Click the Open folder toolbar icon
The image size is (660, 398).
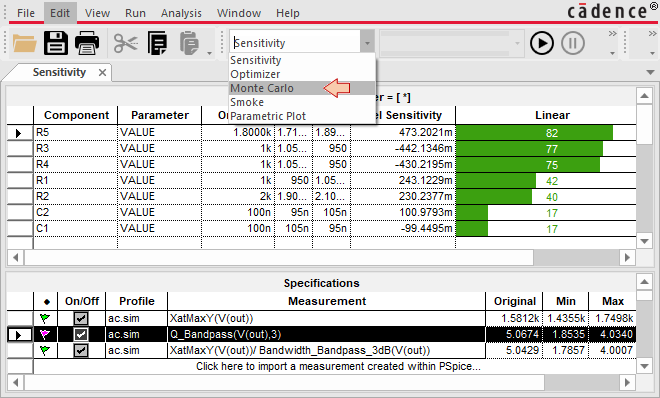click(x=24, y=43)
